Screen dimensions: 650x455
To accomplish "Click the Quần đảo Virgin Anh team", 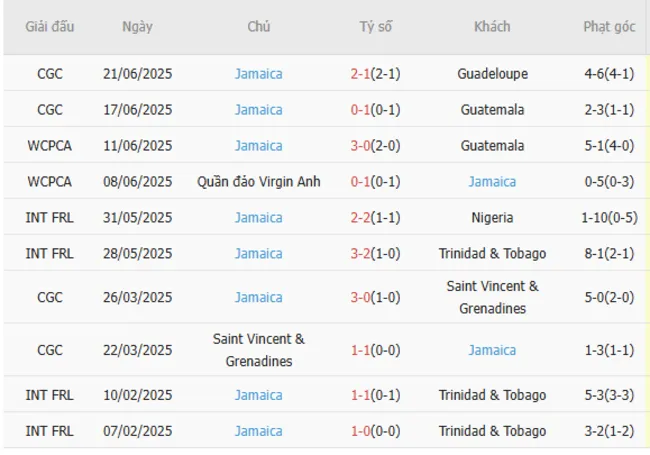I will tap(258, 182).
